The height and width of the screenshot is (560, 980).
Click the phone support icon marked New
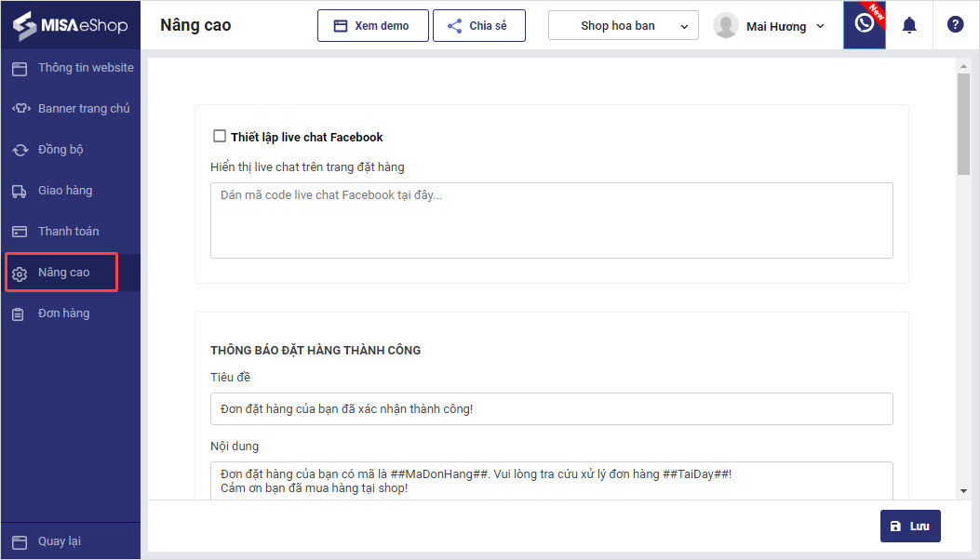tap(865, 24)
